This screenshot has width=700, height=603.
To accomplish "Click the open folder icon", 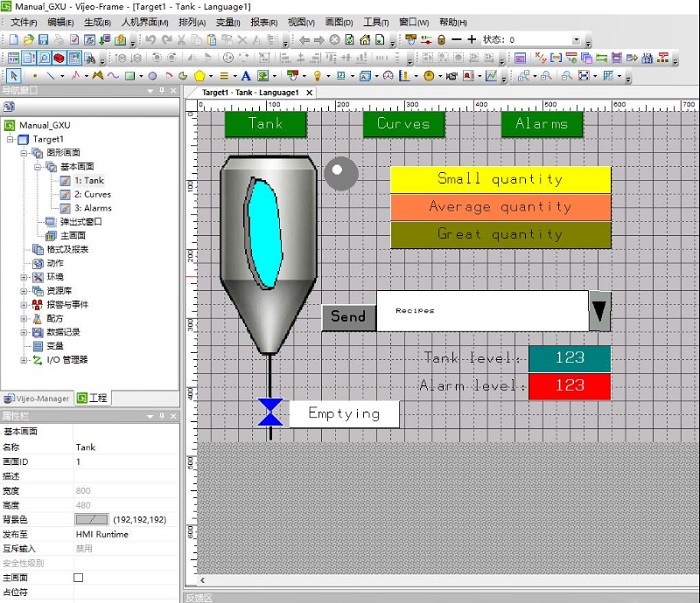I will tap(28, 40).
